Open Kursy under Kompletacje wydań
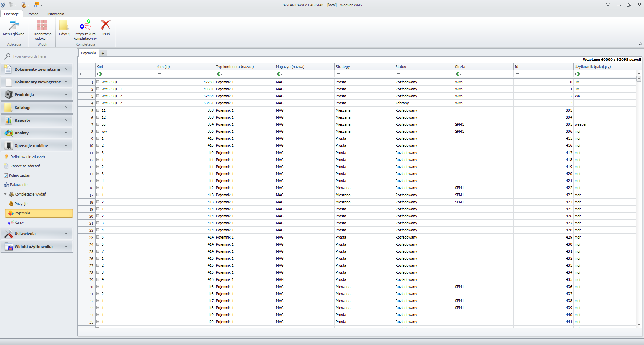This screenshot has width=644, height=345. tap(19, 222)
